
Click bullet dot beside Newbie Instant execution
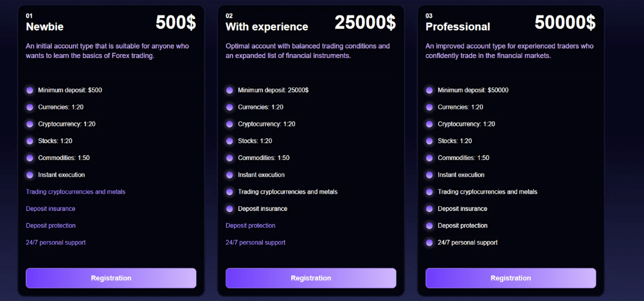(29, 175)
